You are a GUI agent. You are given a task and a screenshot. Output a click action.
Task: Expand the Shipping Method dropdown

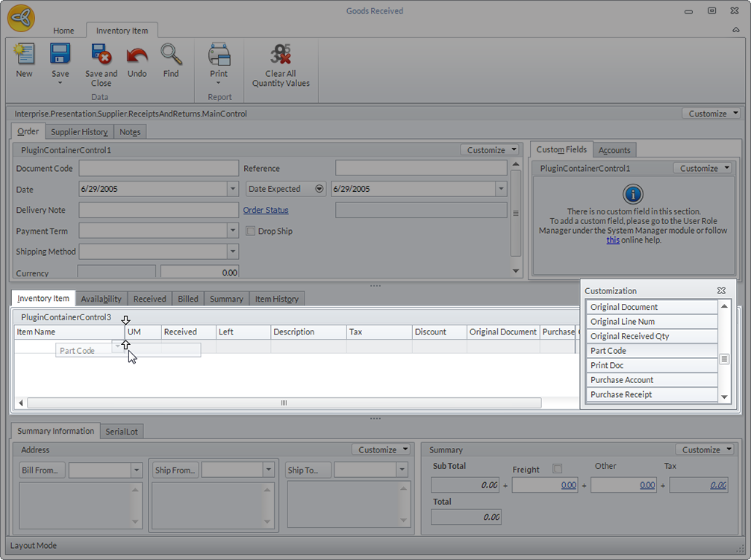233,252
